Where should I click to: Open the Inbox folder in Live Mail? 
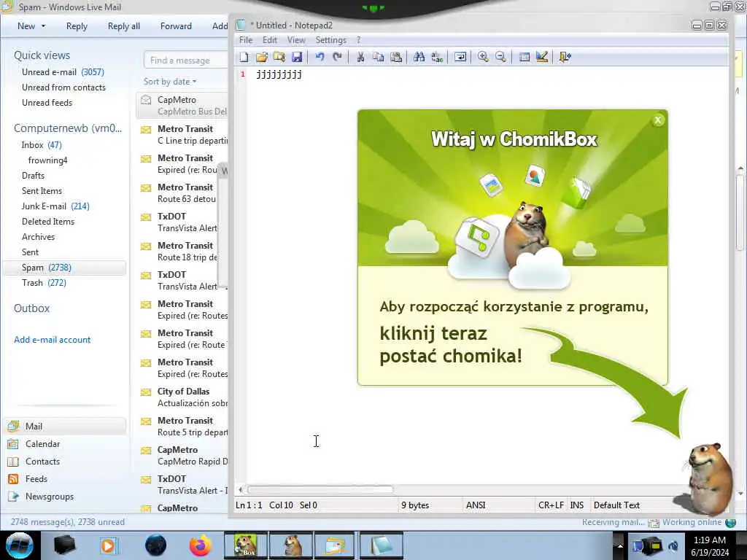click(x=42, y=145)
